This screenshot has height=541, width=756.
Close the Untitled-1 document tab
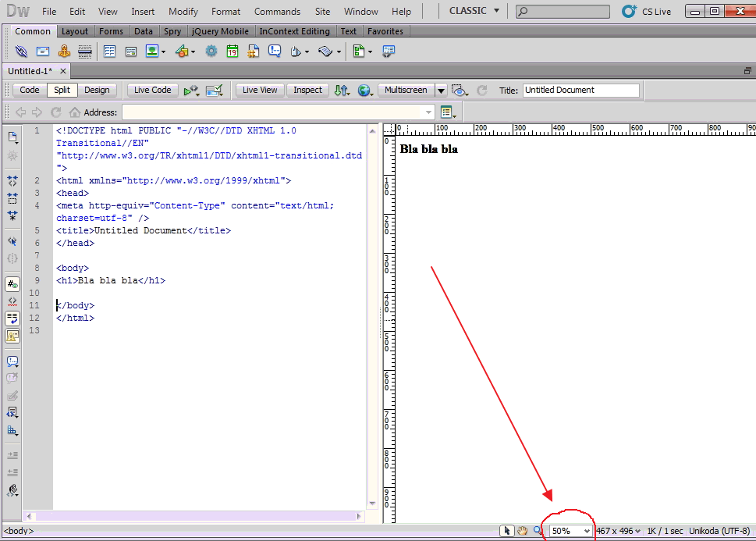62,71
